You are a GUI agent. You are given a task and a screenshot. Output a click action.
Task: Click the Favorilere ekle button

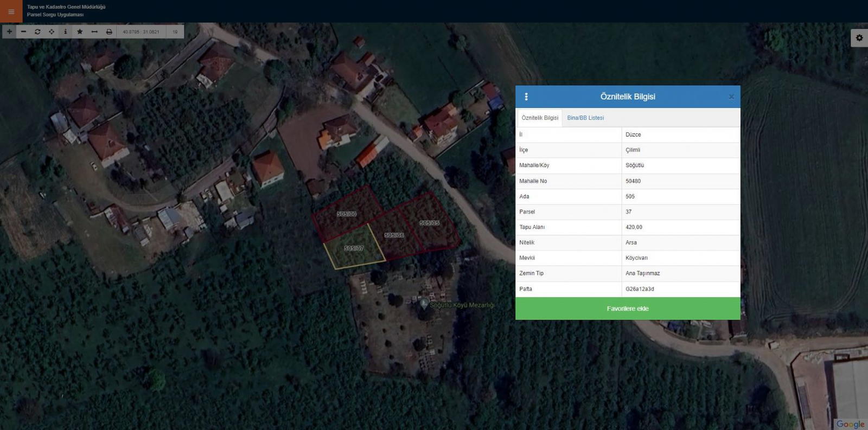tap(628, 309)
